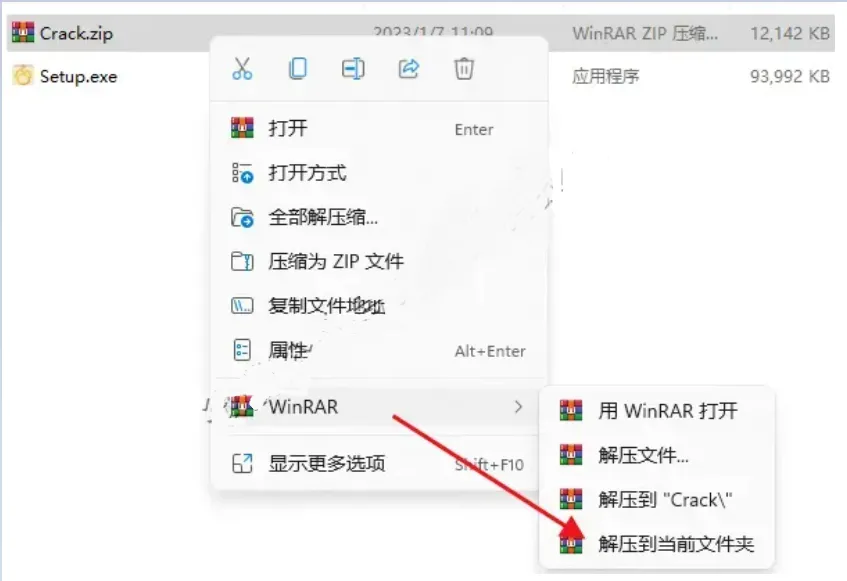Click the Rename icon in context menu
Screen dimensions: 847x581
[x=353, y=69]
